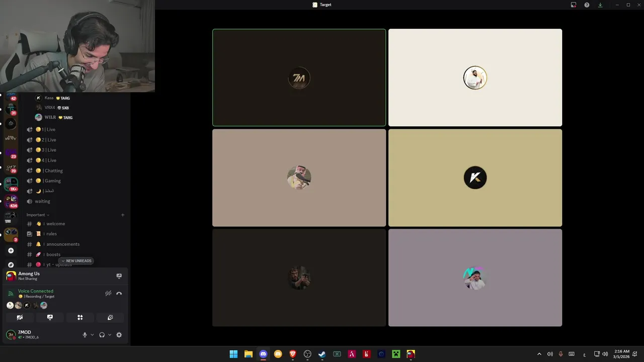
Task: Show hidden system tray icons
Action: click(539, 354)
